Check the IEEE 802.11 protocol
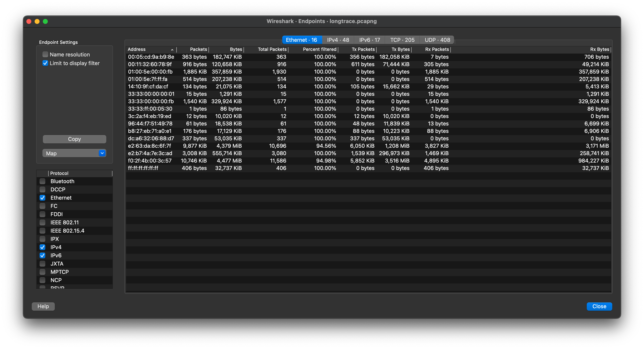 (42, 222)
